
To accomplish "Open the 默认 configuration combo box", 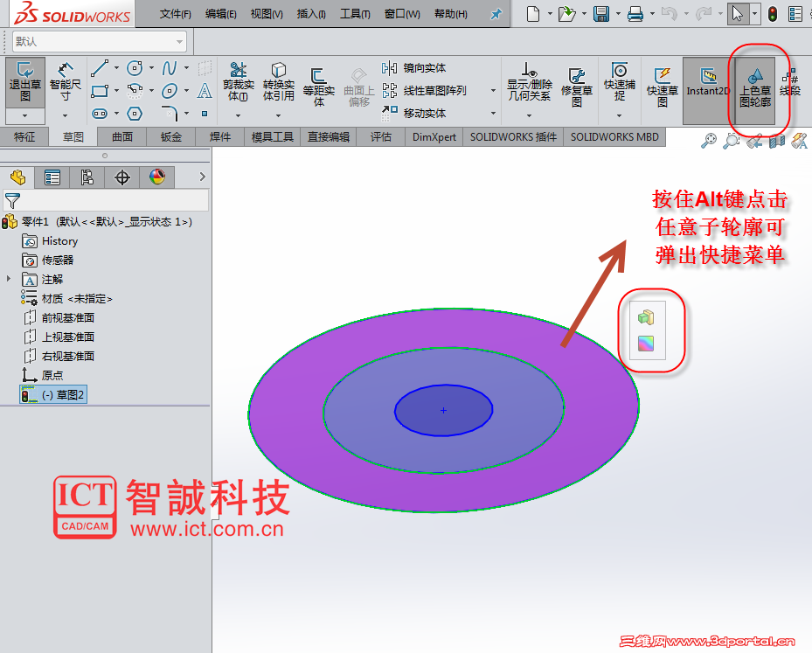I will pos(99,41).
